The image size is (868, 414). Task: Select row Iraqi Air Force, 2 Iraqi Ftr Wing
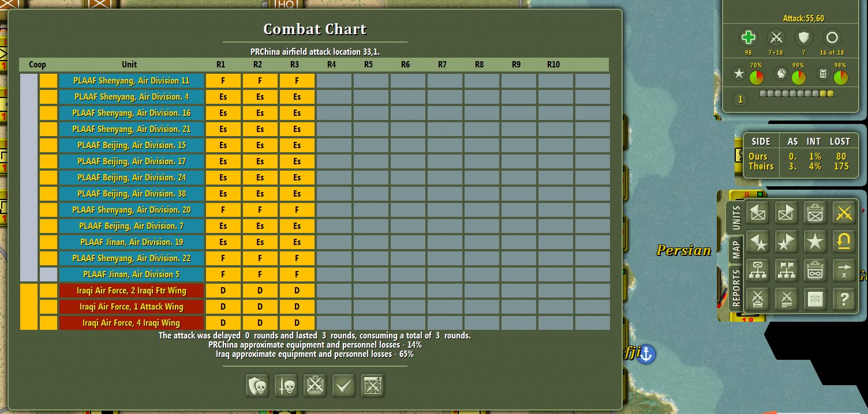132,291
